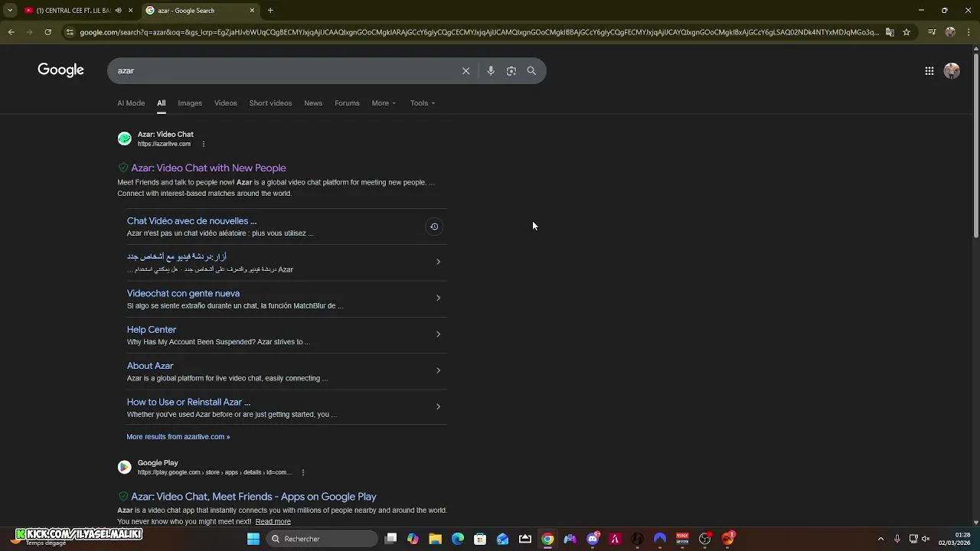
Task: Open Azar: Video Chat with New People result
Action: point(208,168)
